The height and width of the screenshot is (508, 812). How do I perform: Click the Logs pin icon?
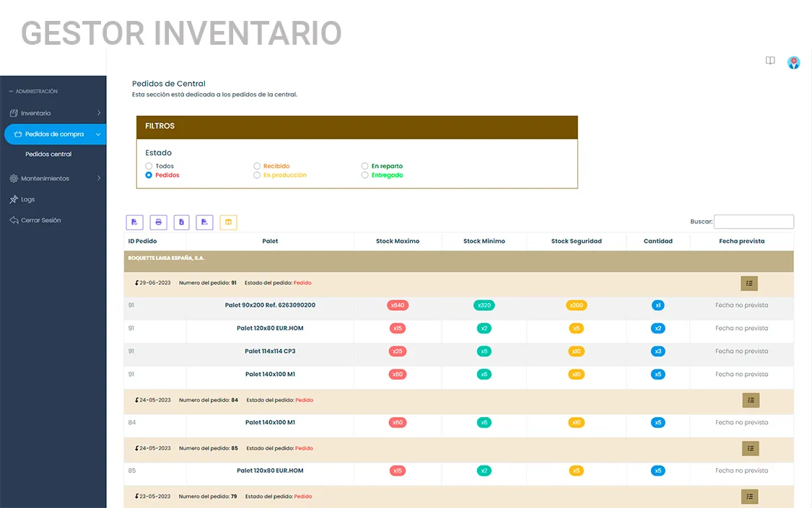[14, 199]
